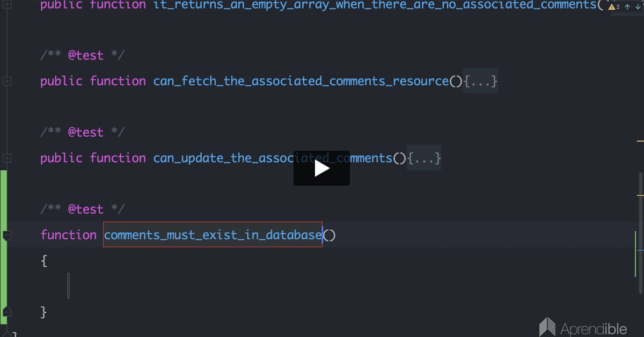Click the @test annotation above can_fetch_the_associated_comments_resource
Image resolution: width=644 pixels, height=337 pixels.
tap(86, 56)
